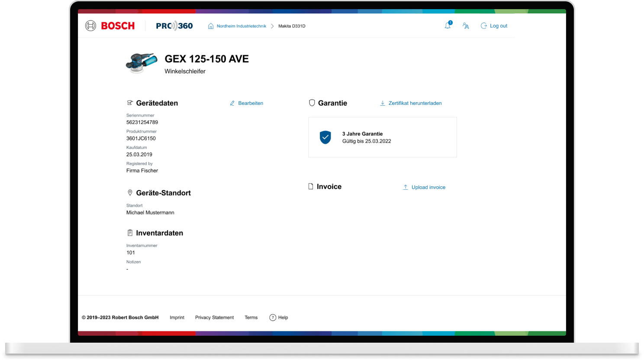Select the Makita D331D breadcrumb item
The height and width of the screenshot is (360, 644).
292,26
